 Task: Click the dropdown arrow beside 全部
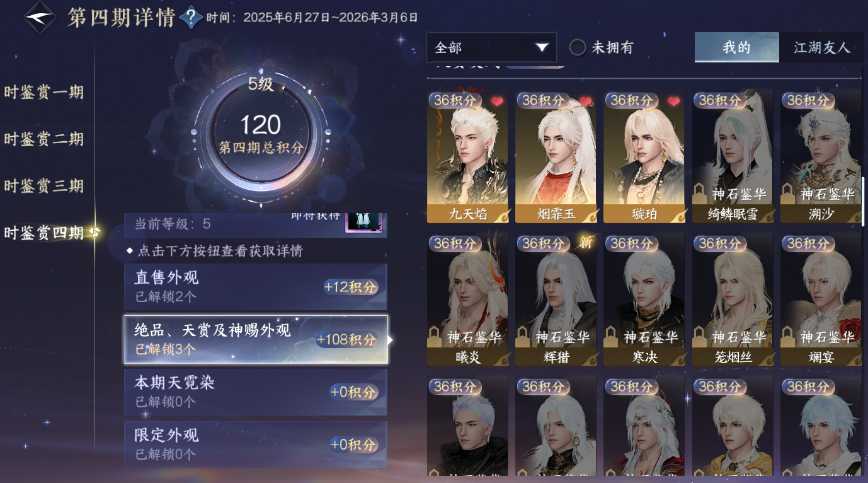tap(542, 48)
